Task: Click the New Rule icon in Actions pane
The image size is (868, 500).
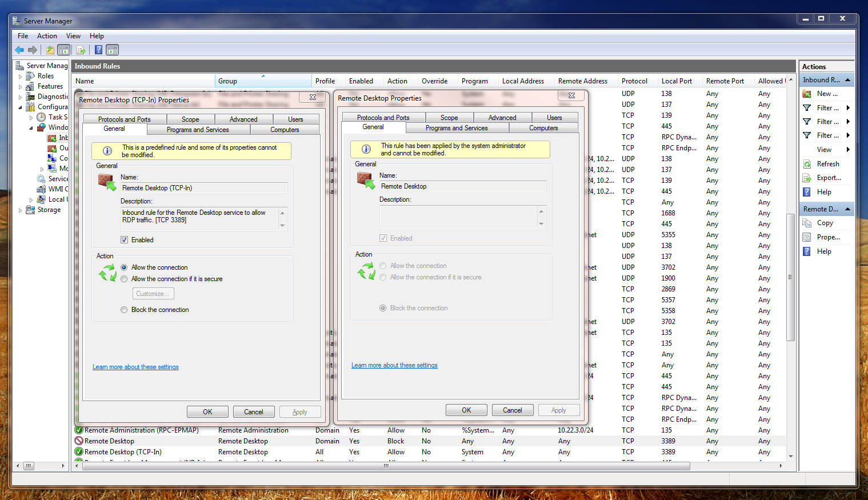Action: coord(807,93)
